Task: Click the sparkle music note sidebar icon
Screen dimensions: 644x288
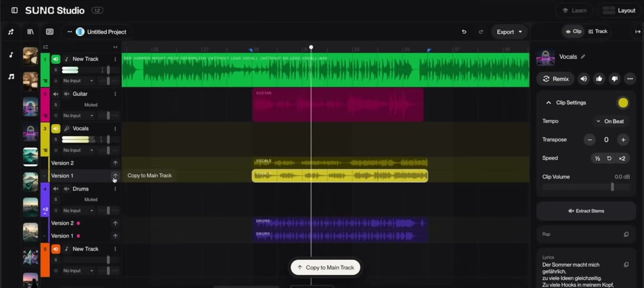Action: [11, 32]
